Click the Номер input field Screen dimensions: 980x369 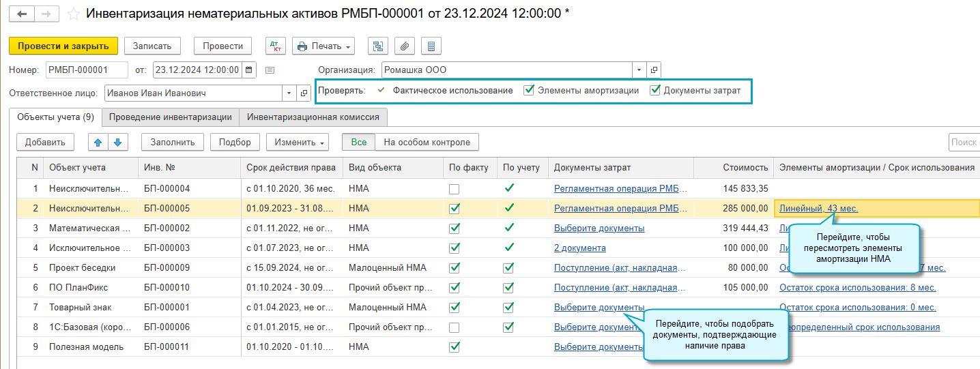coord(87,70)
